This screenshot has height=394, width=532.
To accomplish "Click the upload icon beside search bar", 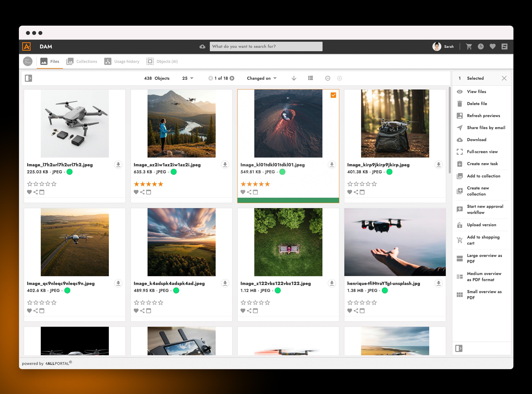I will pyautogui.click(x=202, y=47).
